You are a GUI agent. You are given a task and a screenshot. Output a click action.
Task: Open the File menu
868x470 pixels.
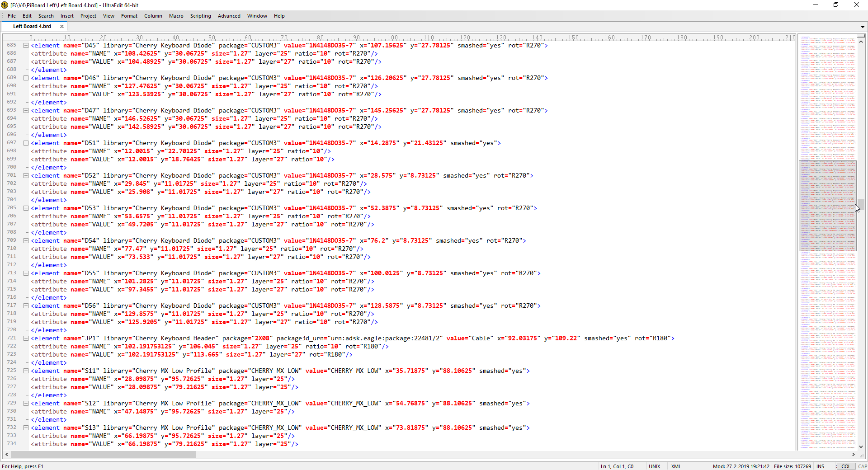[x=12, y=16]
